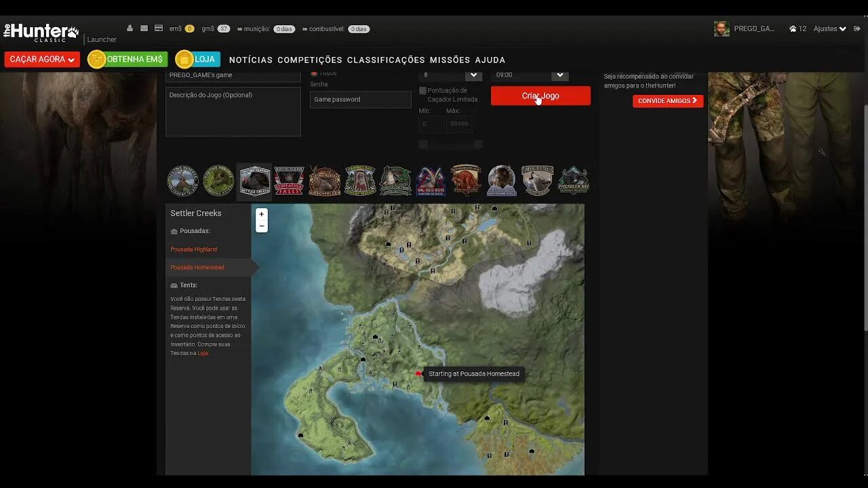Choose Pousada Homestead as starting lodge

[x=197, y=267]
